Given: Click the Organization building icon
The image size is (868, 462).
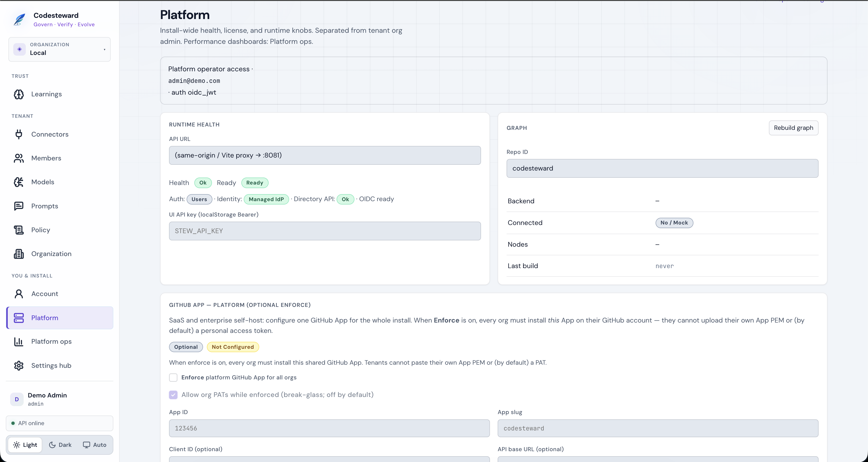Looking at the screenshot, I should 19,254.
